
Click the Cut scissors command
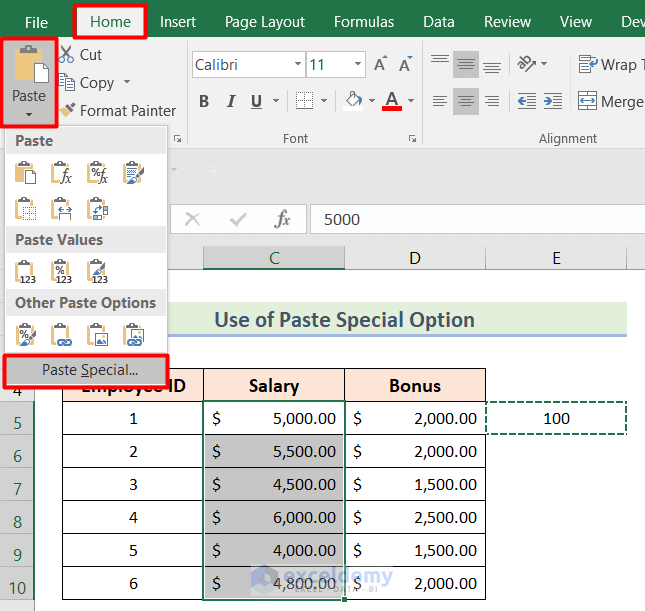click(x=81, y=55)
